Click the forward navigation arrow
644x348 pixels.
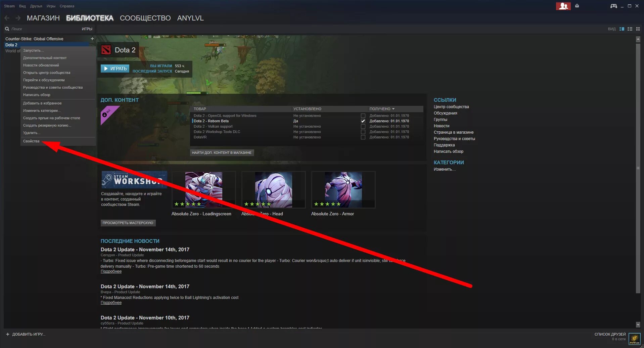[x=18, y=18]
